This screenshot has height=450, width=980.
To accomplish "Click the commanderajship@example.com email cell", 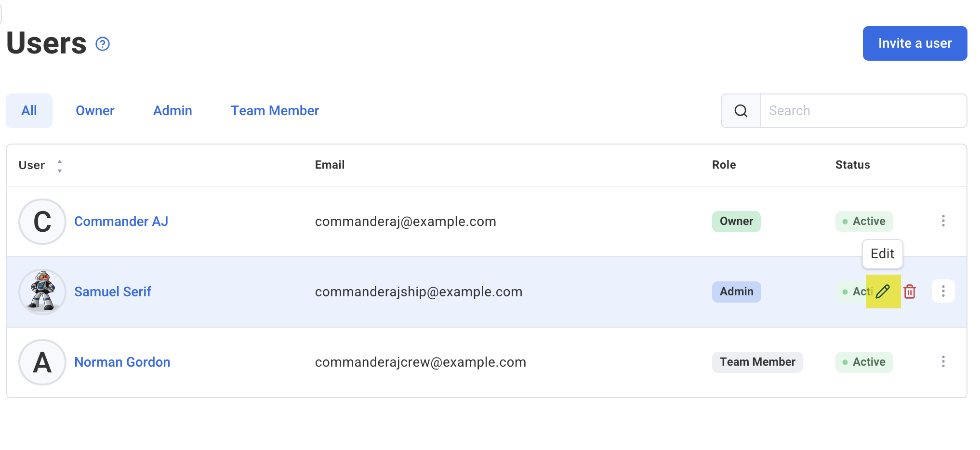I will [x=419, y=292].
